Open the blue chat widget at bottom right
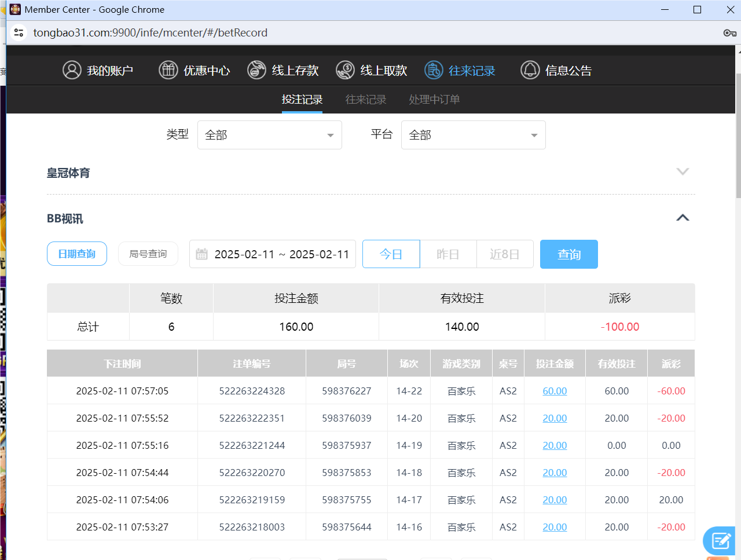741x560 pixels. [x=719, y=540]
